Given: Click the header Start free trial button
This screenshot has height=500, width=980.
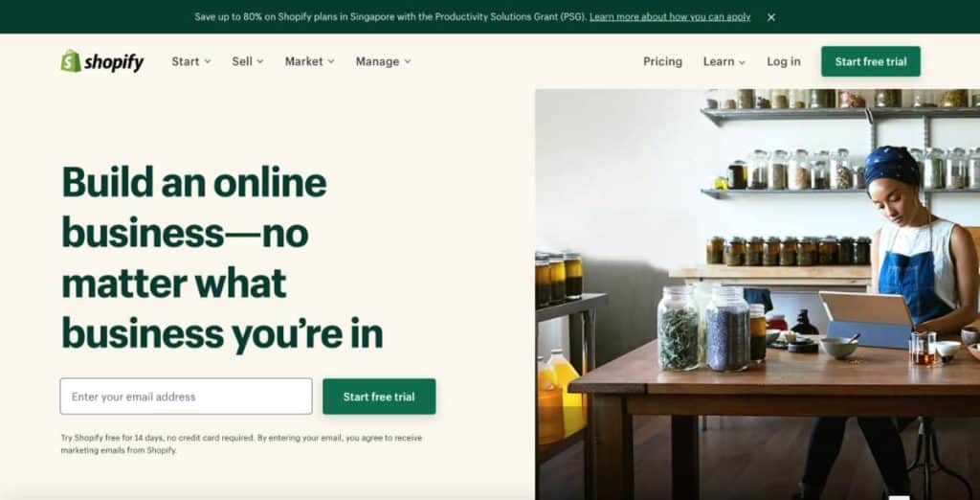Looking at the screenshot, I should [x=871, y=61].
